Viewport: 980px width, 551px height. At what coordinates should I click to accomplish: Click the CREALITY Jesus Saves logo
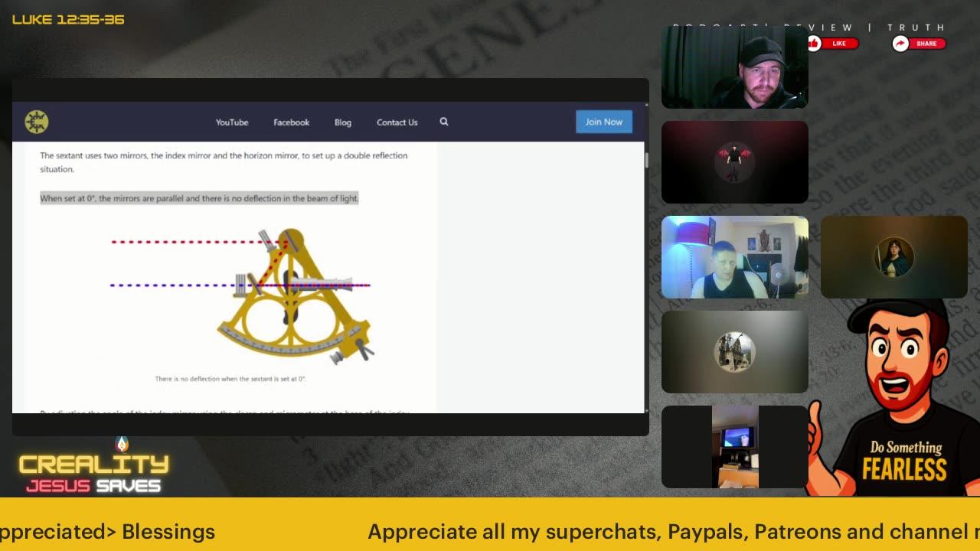[x=93, y=467]
